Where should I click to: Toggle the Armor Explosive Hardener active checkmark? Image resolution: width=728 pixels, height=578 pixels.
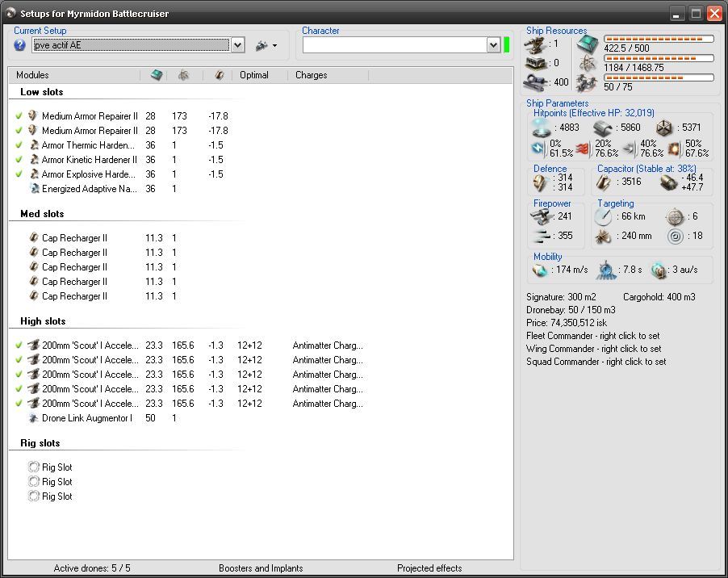[x=19, y=174]
